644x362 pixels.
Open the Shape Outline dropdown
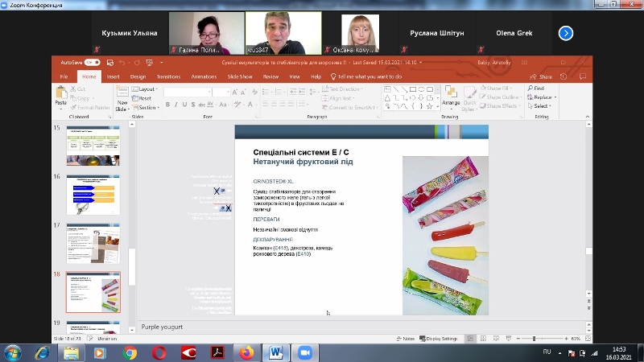(500, 97)
